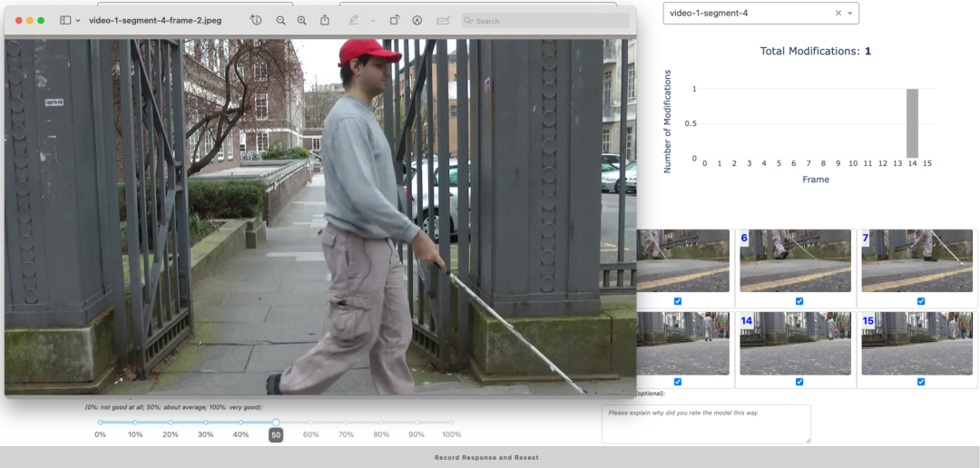Viewport: 980px width, 468px height.
Task: Toggle the checkbox under frame 7
Action: click(921, 301)
